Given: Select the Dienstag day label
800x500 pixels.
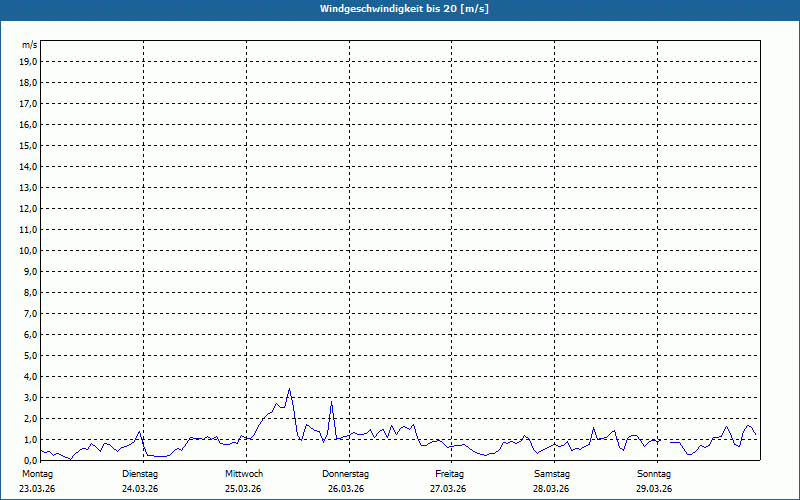Looking at the screenshot, I should coord(140,473).
